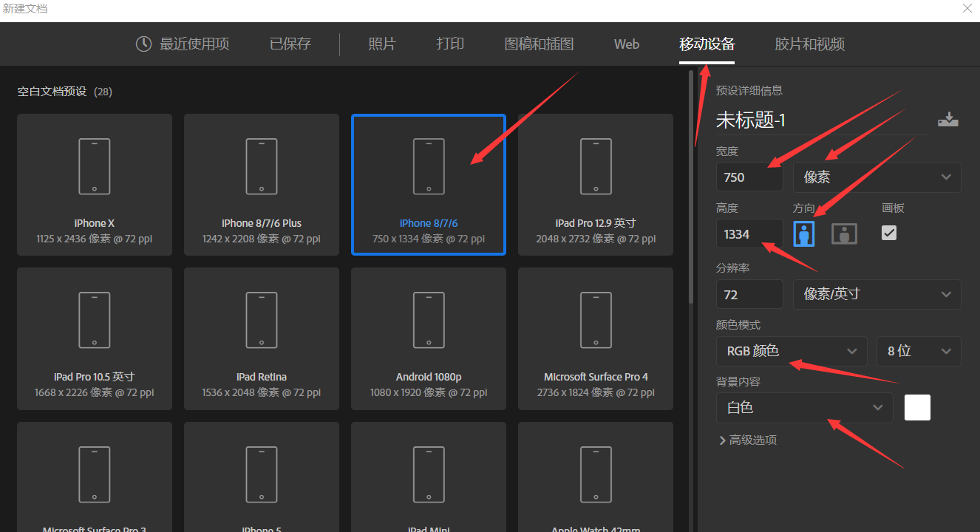Click the preset list vertical scrollbar
Image resolution: width=980 pixels, height=532 pixels.
691,186
